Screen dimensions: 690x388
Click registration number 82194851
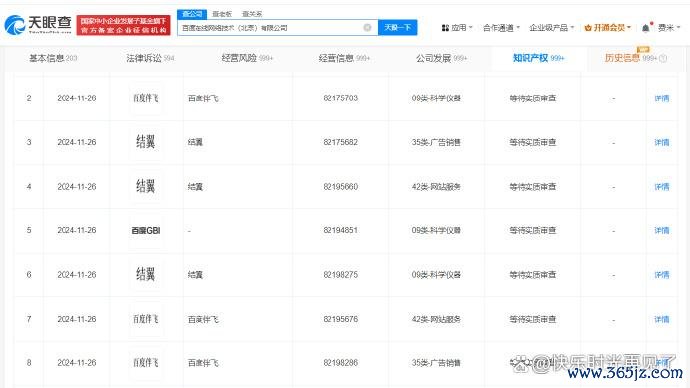[x=341, y=230]
